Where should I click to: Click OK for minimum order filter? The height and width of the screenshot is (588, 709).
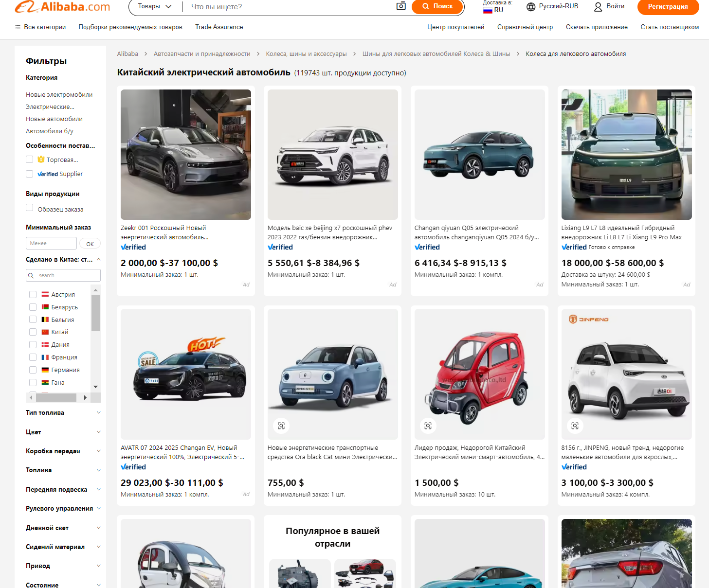(x=90, y=244)
